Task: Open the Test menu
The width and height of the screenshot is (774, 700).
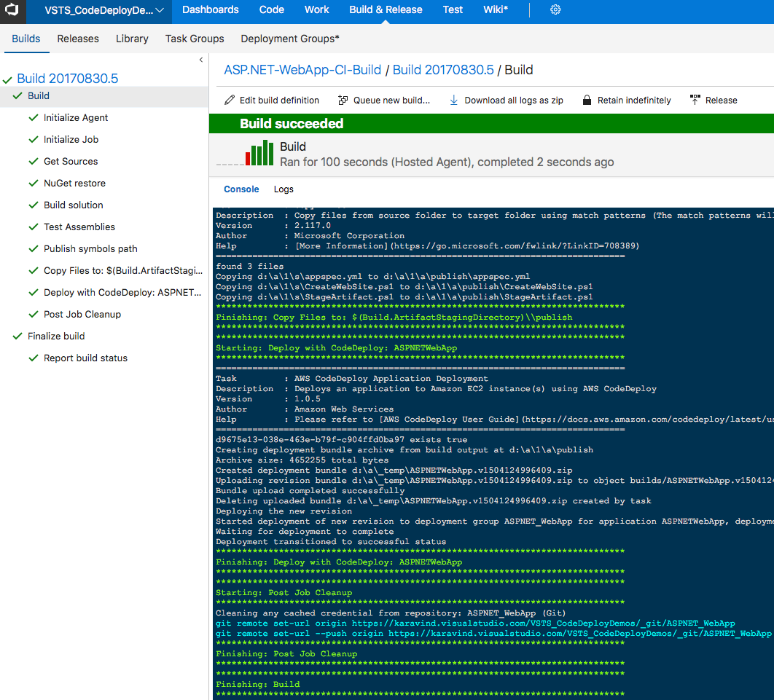Action: (453, 10)
